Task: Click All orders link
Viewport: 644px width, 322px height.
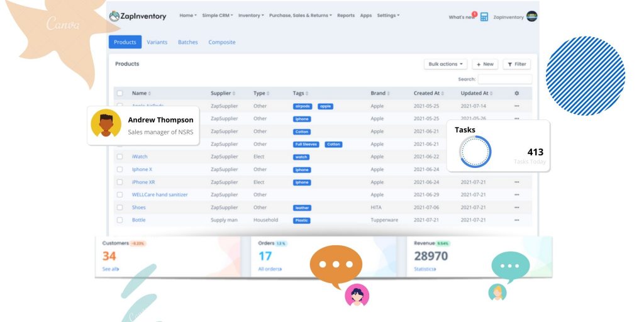Action: pos(270,269)
